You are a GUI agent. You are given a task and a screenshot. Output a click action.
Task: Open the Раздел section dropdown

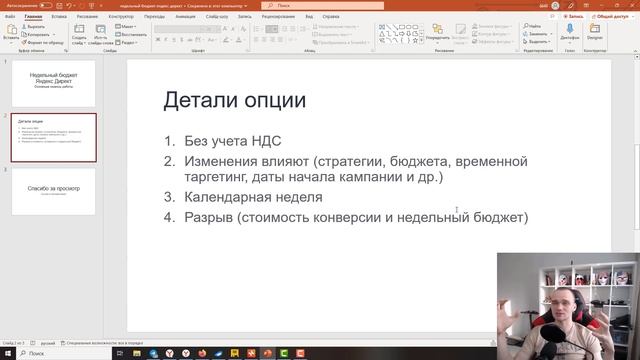tap(127, 42)
